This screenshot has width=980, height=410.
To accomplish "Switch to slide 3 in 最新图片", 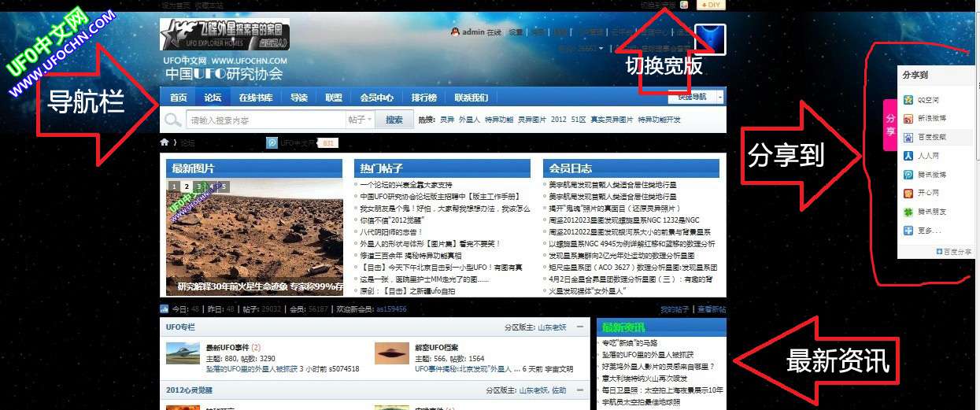I will 200,187.
